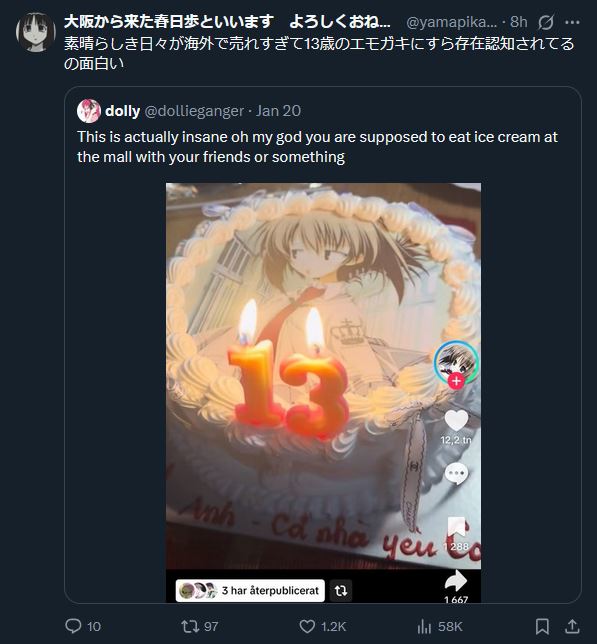This screenshot has height=644, width=597.
Task: Visit the @dollieganger handle link
Action: click(x=194, y=111)
